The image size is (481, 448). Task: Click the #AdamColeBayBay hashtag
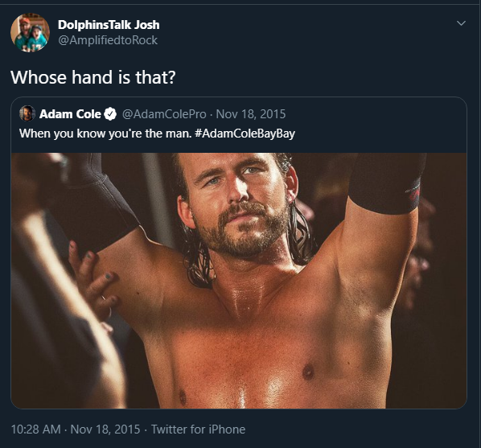(245, 134)
